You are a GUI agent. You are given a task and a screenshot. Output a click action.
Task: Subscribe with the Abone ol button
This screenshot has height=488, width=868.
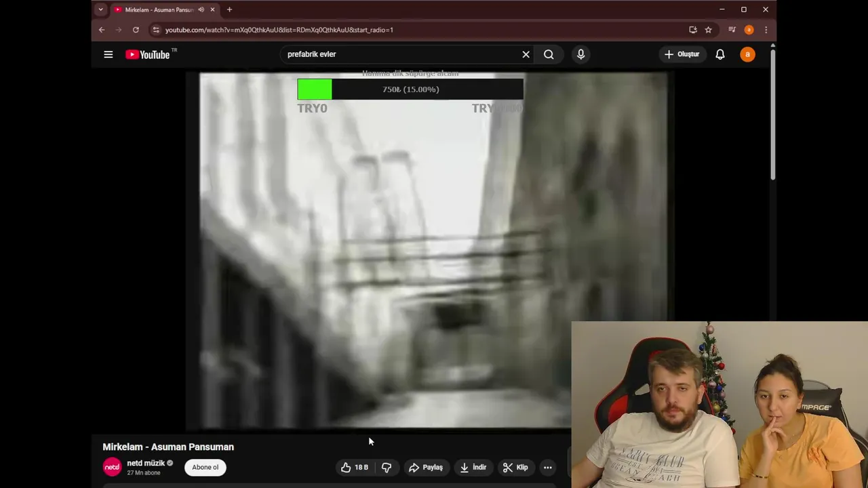(205, 467)
